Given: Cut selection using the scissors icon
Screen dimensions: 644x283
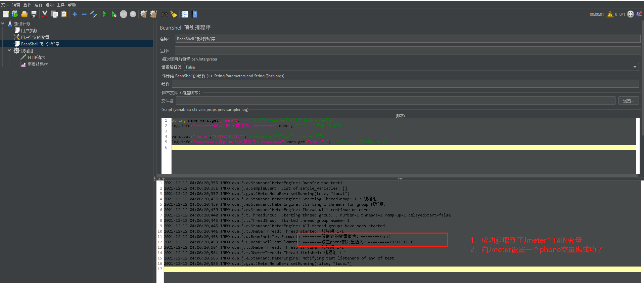Looking at the screenshot, I should coord(45,14).
